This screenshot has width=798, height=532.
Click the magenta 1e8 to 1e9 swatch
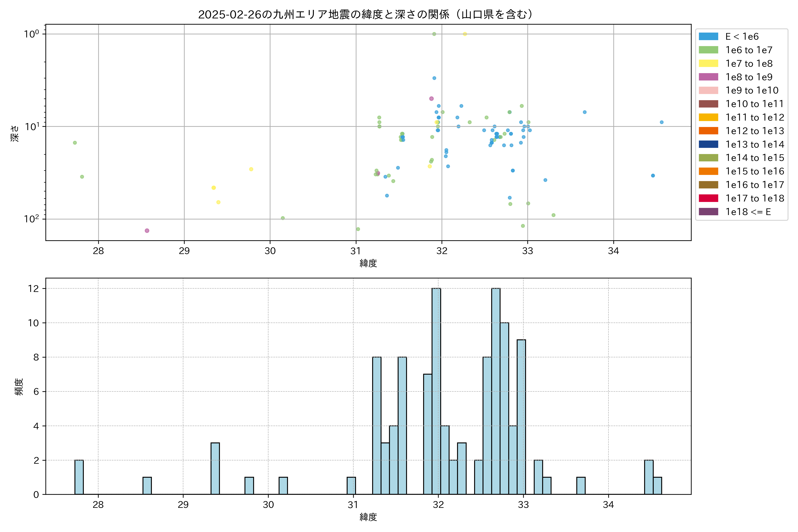(708, 77)
